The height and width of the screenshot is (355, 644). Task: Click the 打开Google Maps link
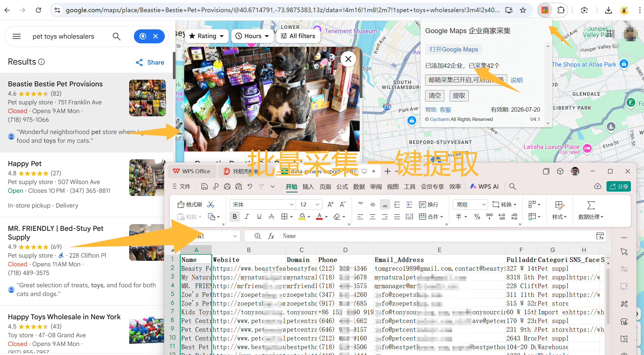click(453, 49)
